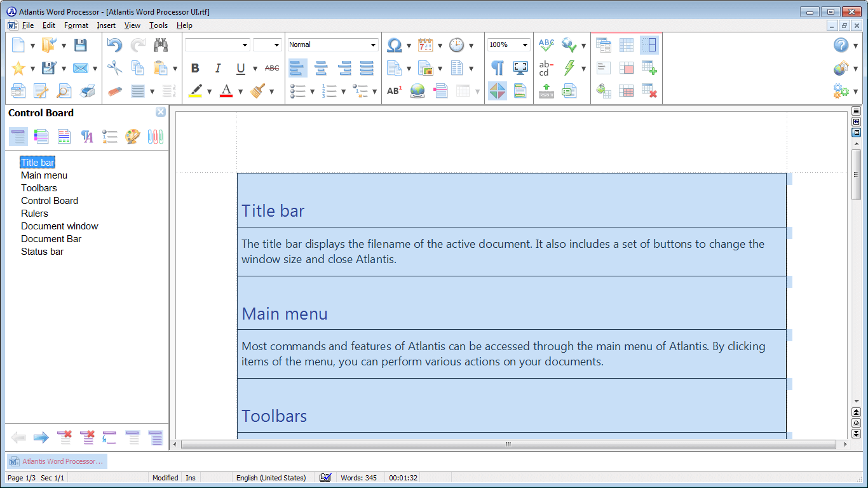Open the Tools menu
The image size is (868, 488).
coord(158,25)
